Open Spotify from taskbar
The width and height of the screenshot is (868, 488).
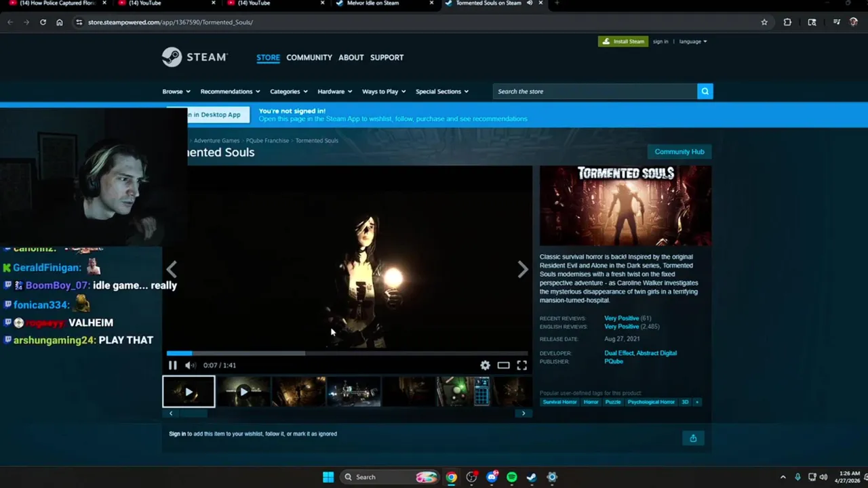[512, 477]
